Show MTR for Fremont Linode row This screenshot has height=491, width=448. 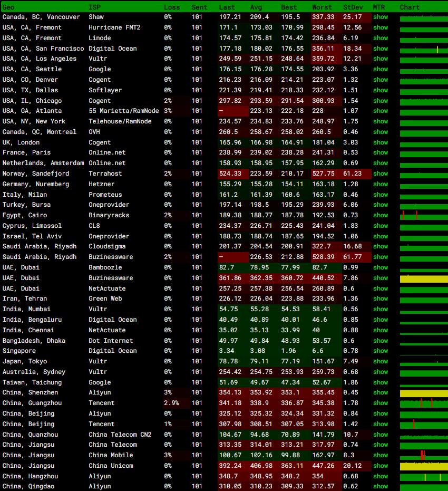(x=381, y=38)
